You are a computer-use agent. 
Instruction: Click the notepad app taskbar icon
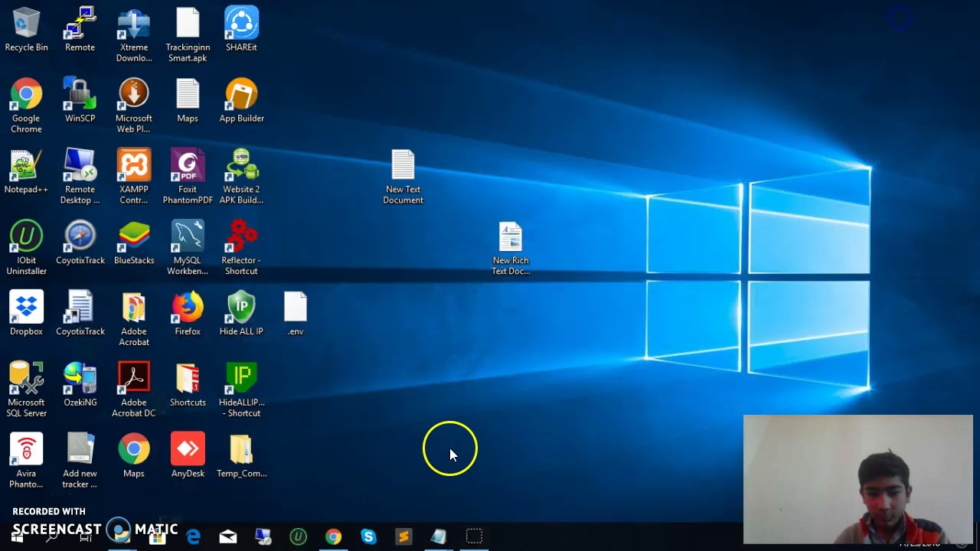[439, 537]
